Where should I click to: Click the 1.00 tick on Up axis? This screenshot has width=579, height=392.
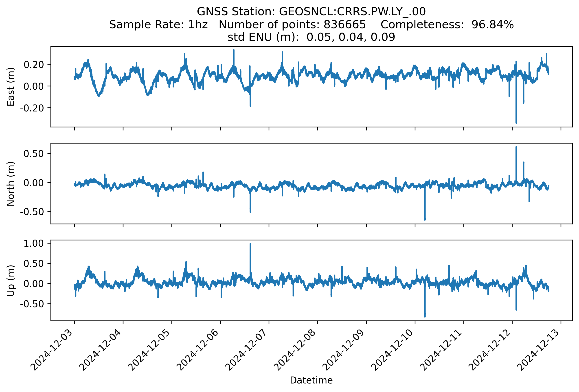[x=34, y=243]
